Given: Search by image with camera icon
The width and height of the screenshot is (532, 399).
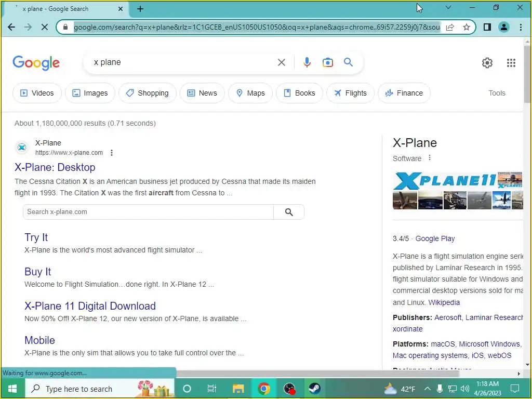Looking at the screenshot, I should point(328,62).
